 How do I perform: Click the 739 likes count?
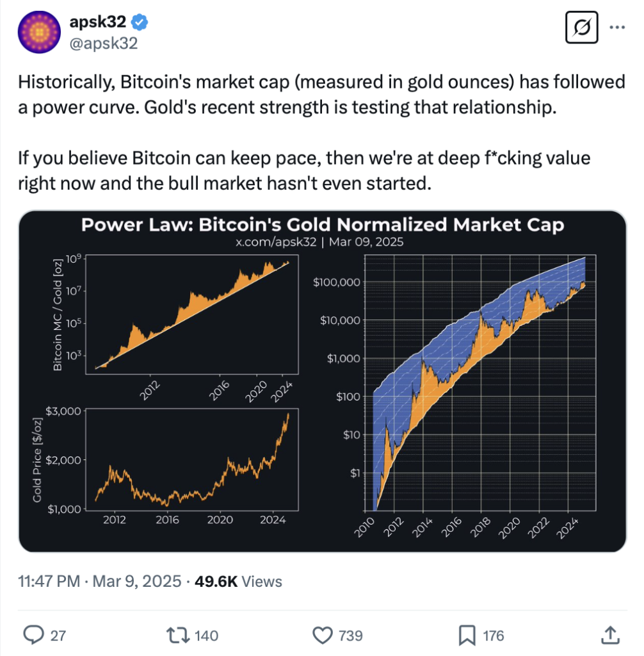pyautogui.click(x=350, y=635)
